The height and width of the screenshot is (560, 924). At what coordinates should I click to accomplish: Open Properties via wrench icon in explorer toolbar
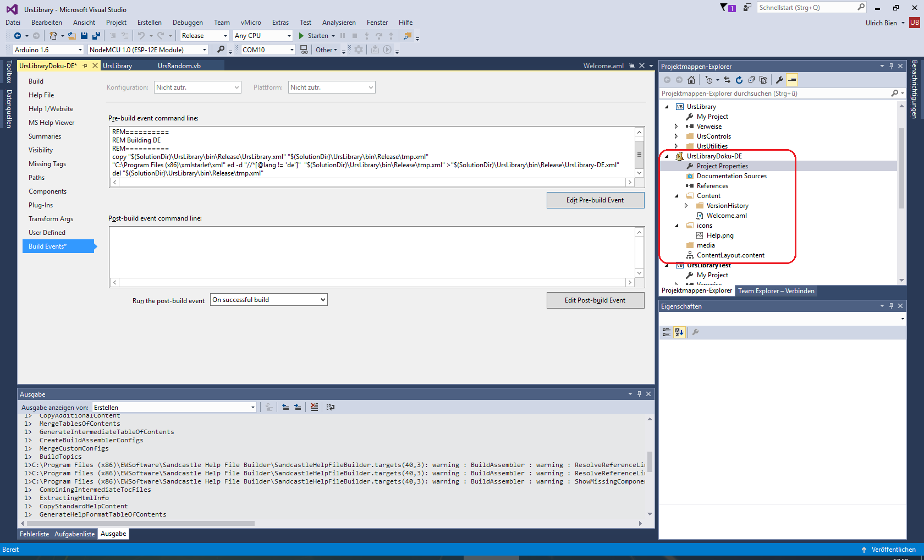tap(779, 80)
